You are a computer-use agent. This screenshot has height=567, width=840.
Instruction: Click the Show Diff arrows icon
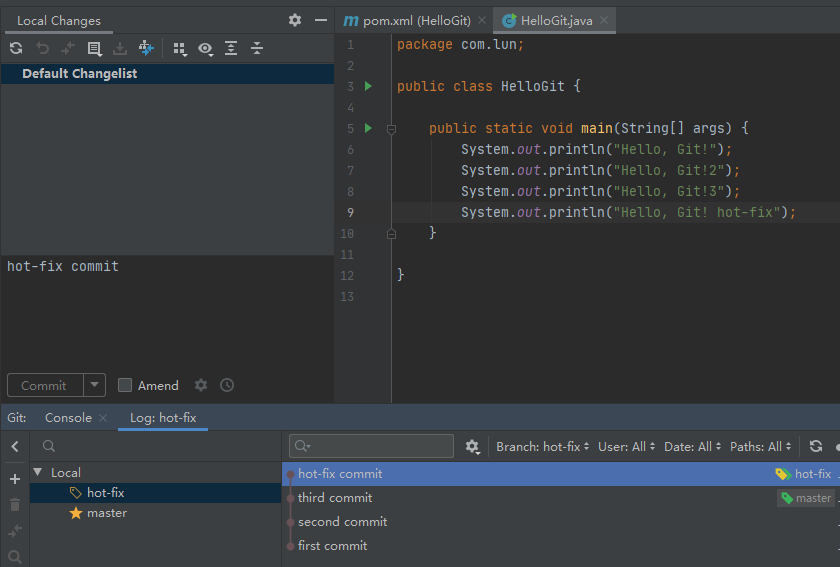click(68, 48)
